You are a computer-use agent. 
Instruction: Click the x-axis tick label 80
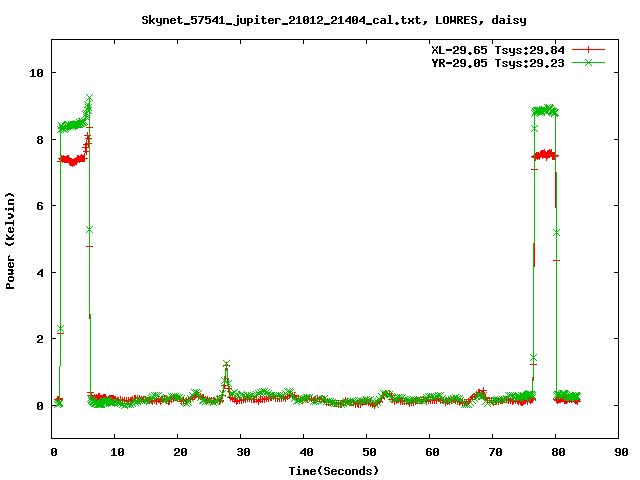pyautogui.click(x=558, y=452)
